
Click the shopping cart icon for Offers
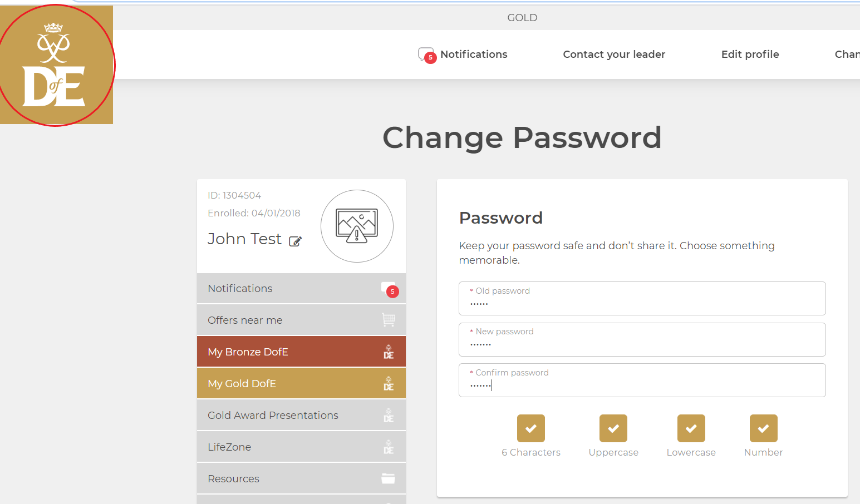(x=389, y=320)
